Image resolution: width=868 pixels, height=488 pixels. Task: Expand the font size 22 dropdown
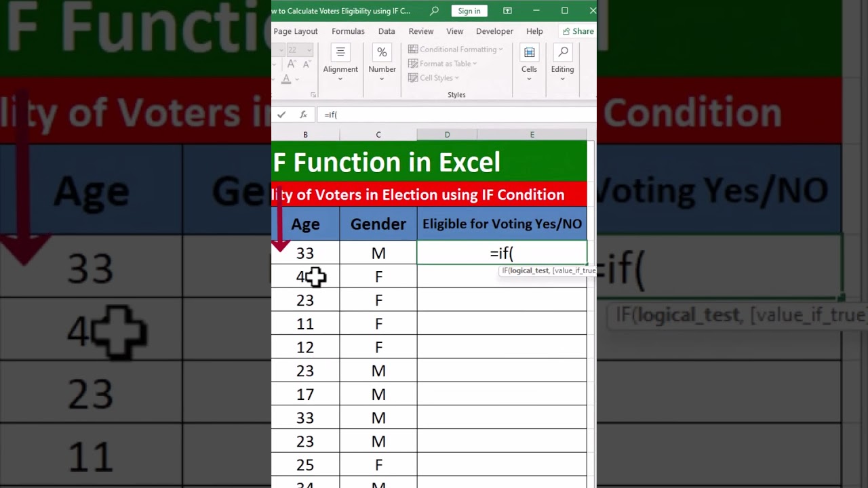click(x=309, y=49)
